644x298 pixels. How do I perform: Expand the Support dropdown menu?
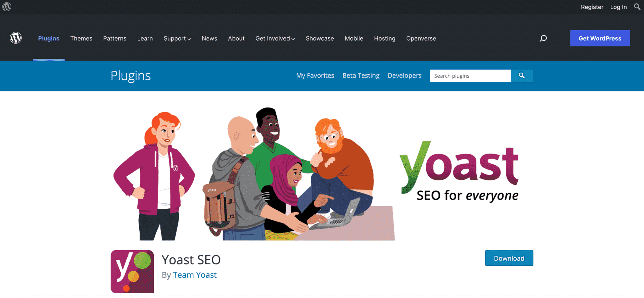(177, 38)
